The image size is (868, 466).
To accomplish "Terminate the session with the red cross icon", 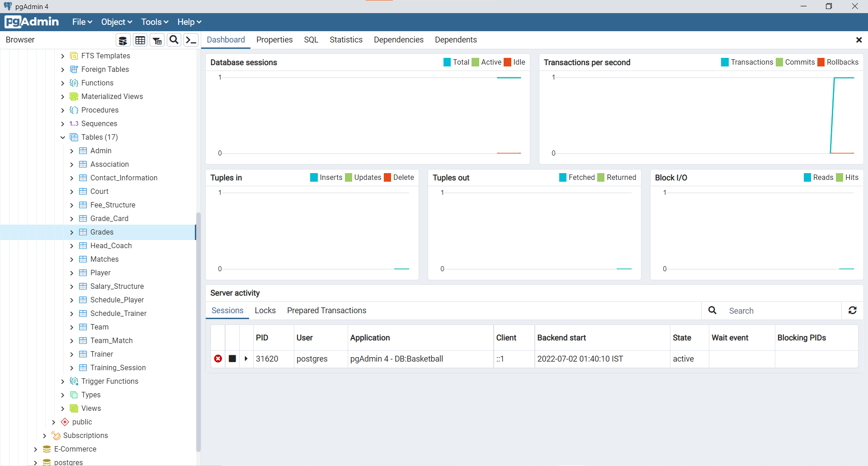I will (x=218, y=358).
